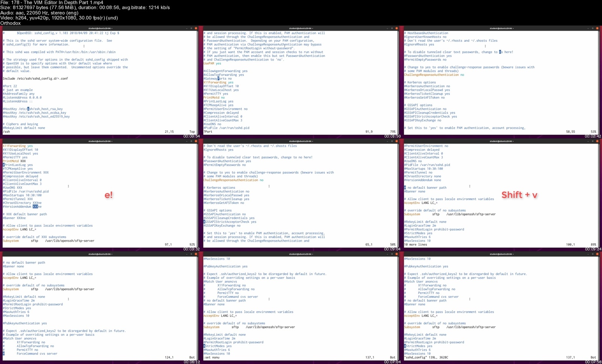
Task: Click the '79%' scroll percentage
Action: pyautogui.click(x=393, y=132)
